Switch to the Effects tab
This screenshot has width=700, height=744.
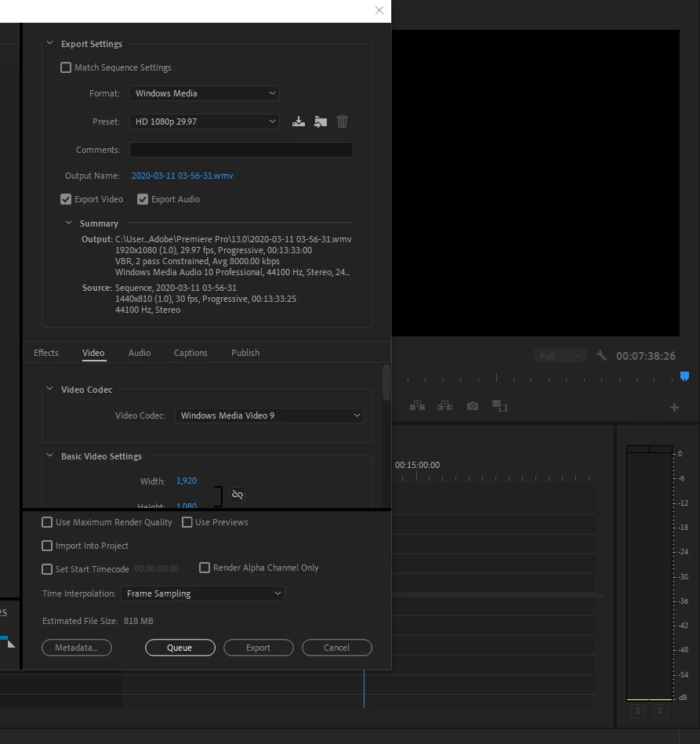click(x=46, y=353)
